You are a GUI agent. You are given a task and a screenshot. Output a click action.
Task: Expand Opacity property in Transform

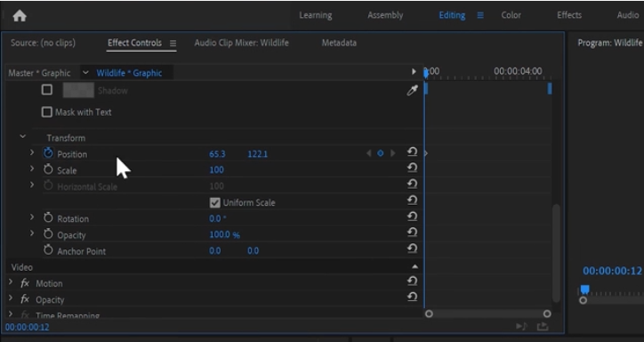[32, 233]
